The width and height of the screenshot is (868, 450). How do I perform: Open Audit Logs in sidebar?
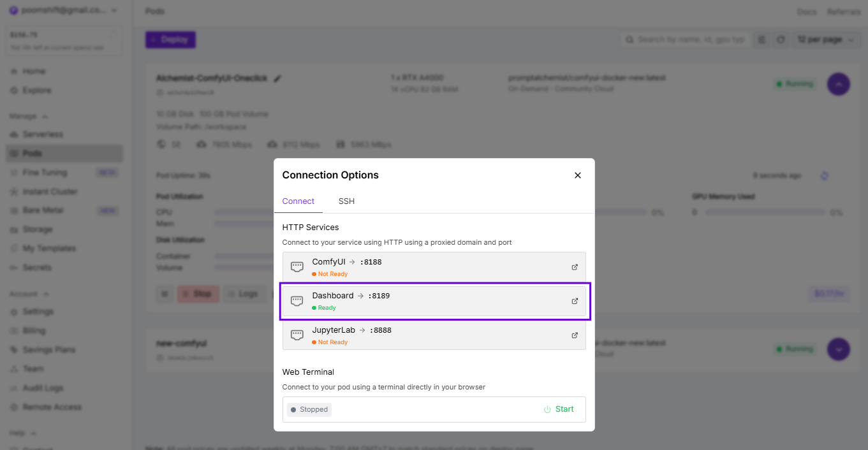43,388
